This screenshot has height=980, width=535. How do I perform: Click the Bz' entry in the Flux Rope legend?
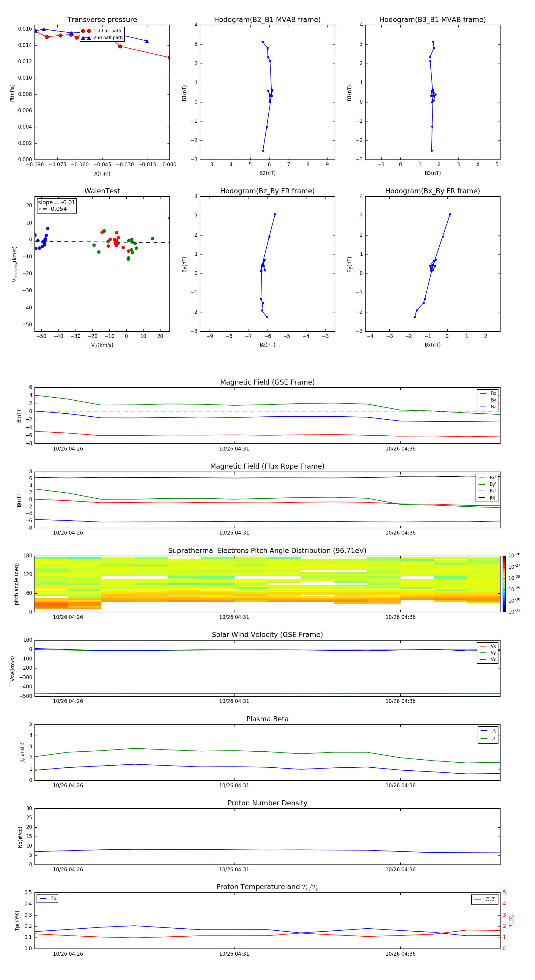tap(487, 491)
